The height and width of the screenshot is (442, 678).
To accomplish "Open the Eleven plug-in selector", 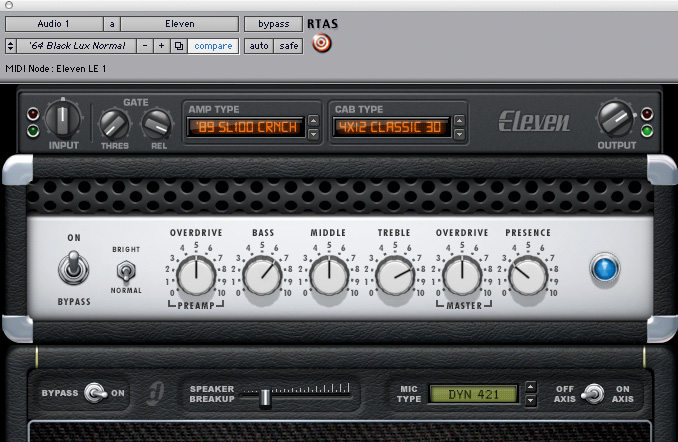I will (x=179, y=24).
